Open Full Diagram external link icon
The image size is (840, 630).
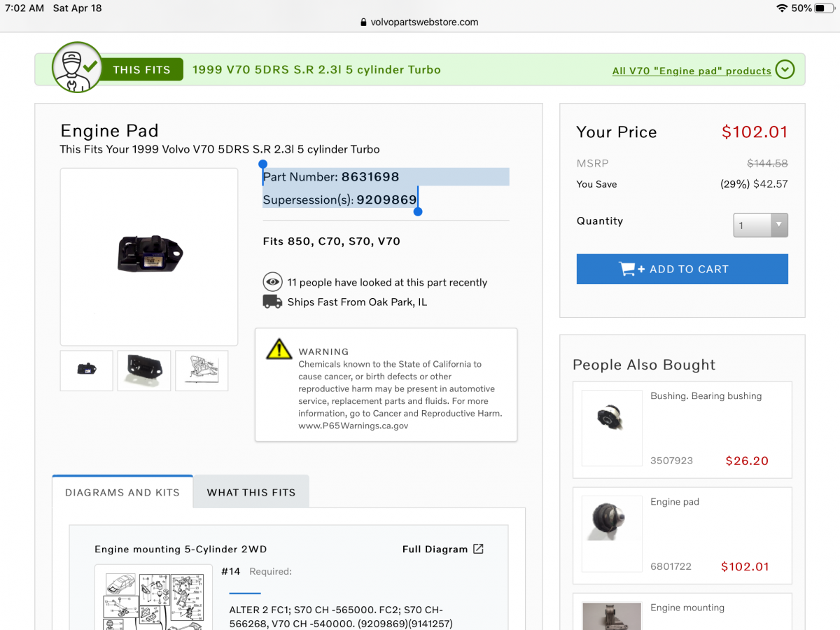pyautogui.click(x=478, y=549)
